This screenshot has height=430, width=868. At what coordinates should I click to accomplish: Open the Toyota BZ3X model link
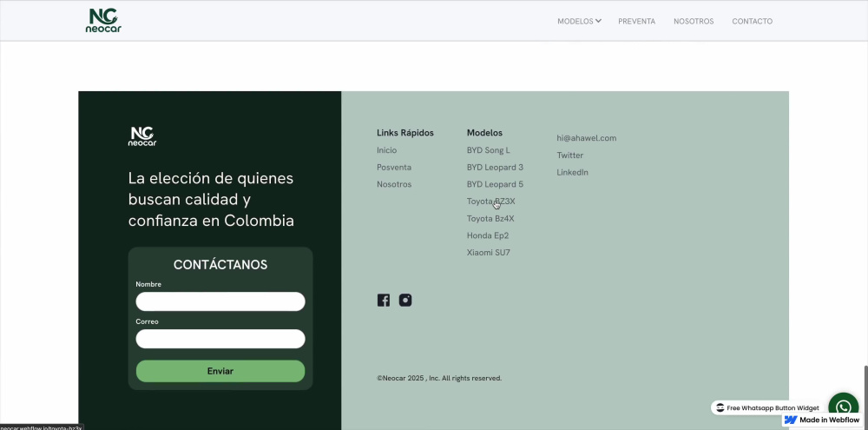(x=491, y=202)
